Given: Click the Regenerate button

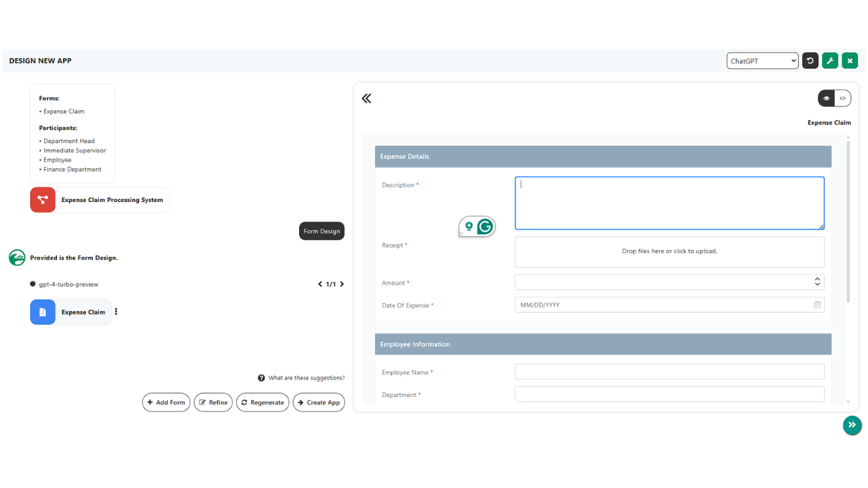Looking at the screenshot, I should (262, 403).
